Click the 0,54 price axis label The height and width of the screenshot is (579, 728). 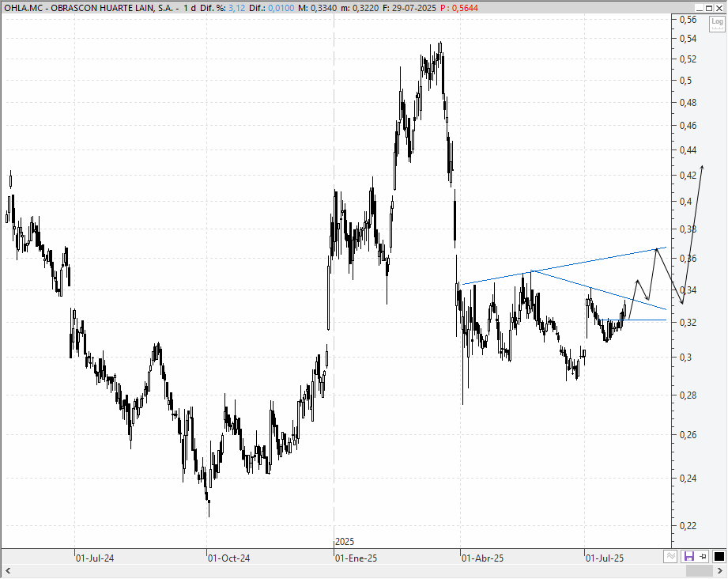click(x=688, y=39)
